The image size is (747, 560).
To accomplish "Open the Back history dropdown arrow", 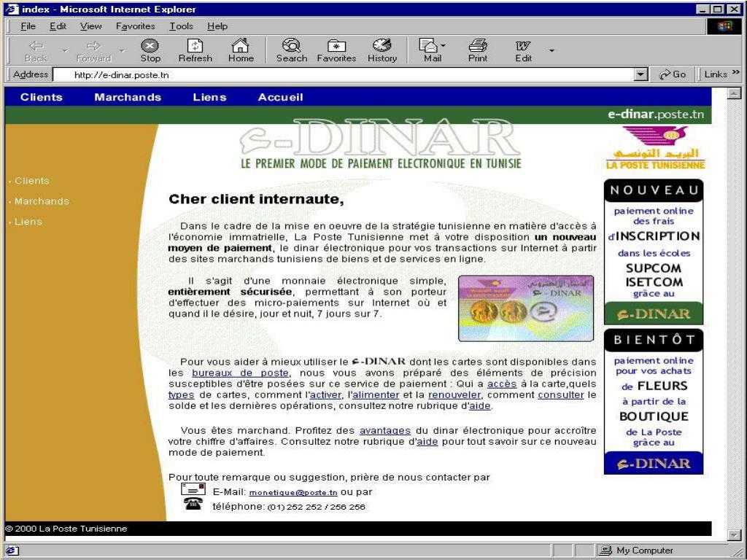I will click(65, 50).
